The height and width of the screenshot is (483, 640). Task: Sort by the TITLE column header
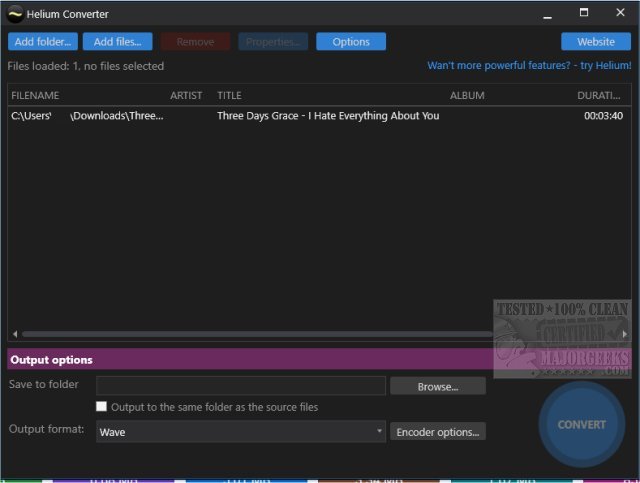[229, 96]
